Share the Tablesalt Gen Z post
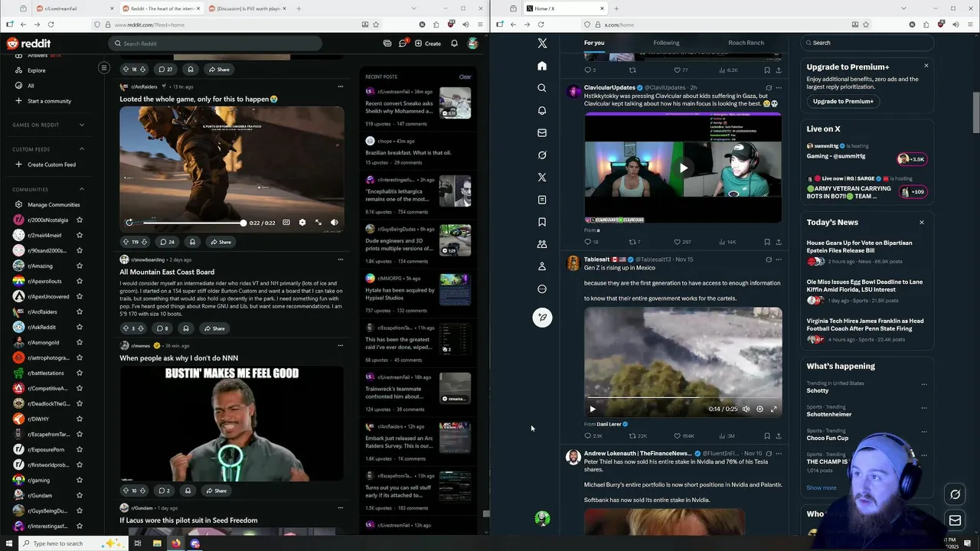 click(x=779, y=435)
